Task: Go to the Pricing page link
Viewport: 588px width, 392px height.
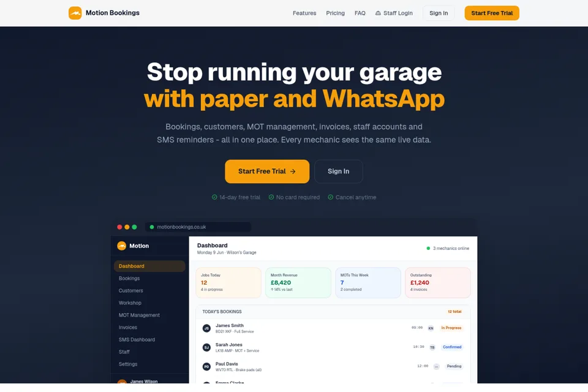Action: click(335, 13)
